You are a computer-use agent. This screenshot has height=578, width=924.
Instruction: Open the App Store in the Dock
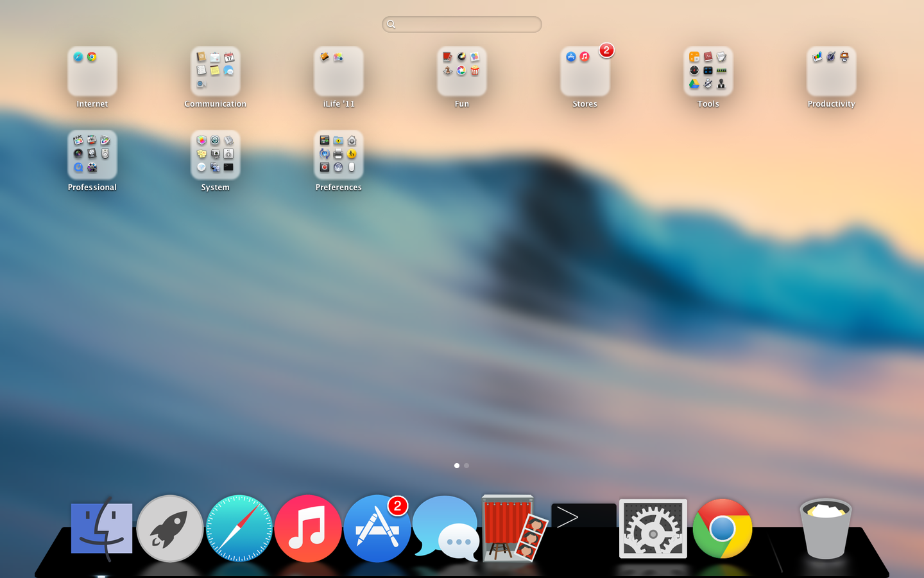(x=377, y=529)
